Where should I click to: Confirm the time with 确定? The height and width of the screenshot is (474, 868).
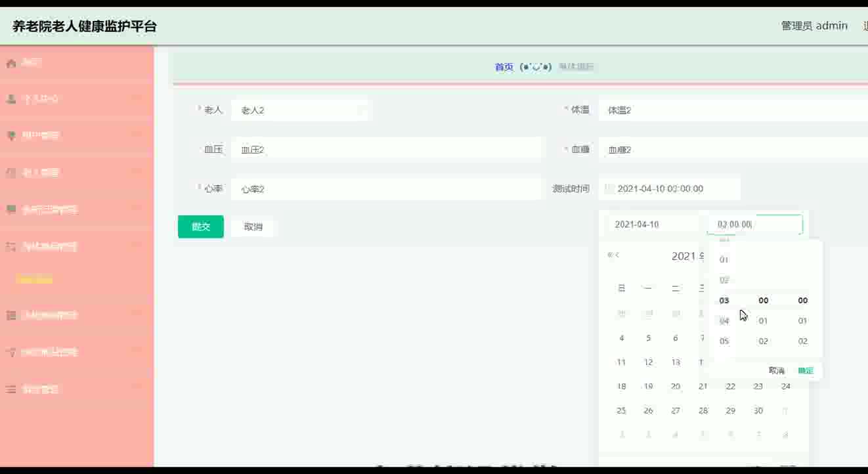(x=806, y=371)
